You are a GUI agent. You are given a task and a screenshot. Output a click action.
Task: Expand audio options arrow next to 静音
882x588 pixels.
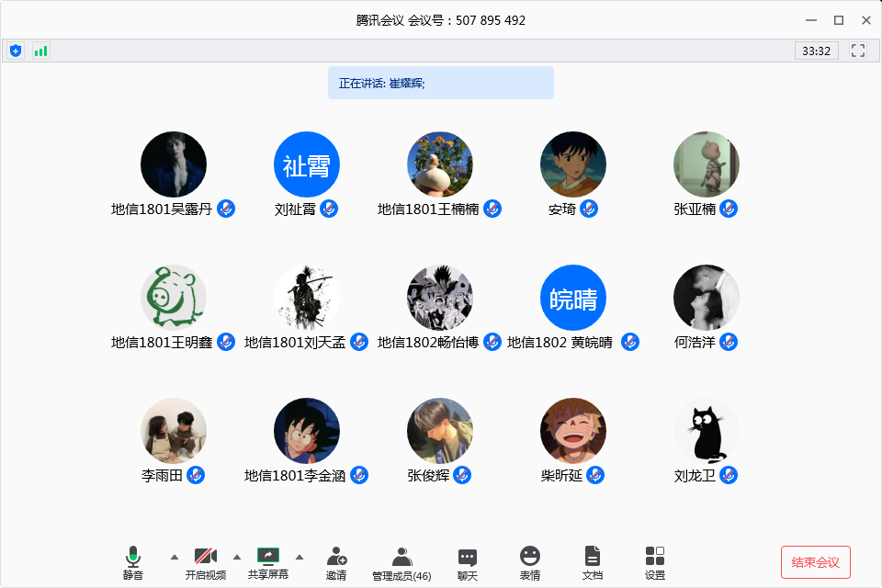pos(175,557)
